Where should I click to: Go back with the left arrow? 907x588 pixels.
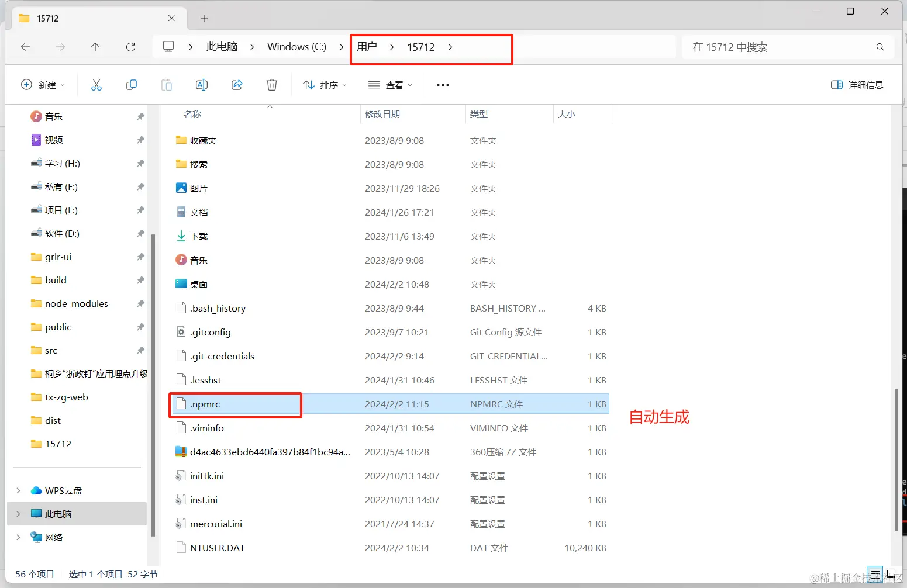click(x=25, y=47)
